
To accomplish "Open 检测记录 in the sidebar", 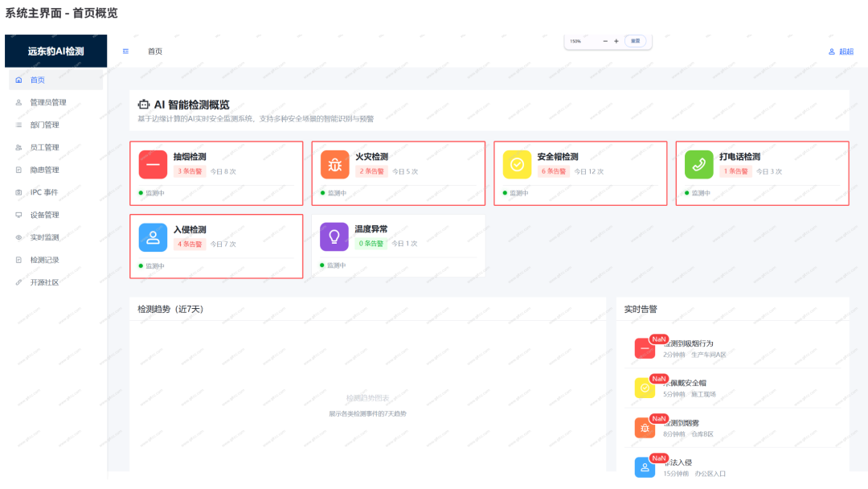I will 44,260.
